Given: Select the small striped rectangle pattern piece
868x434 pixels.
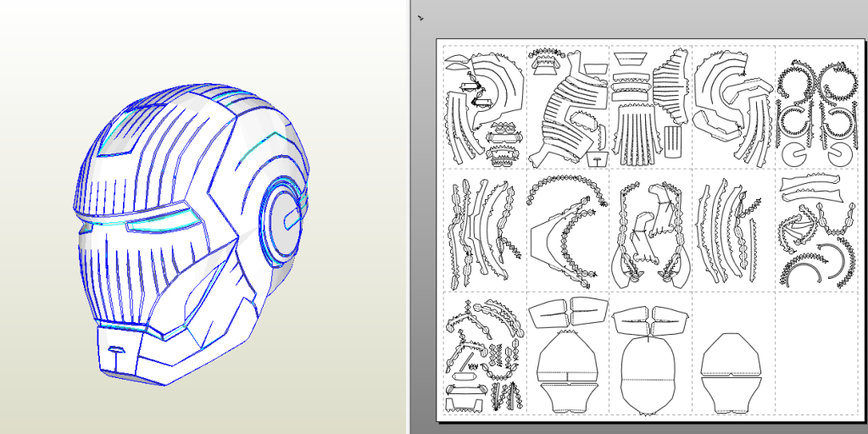Looking at the screenshot, I should (671, 141).
